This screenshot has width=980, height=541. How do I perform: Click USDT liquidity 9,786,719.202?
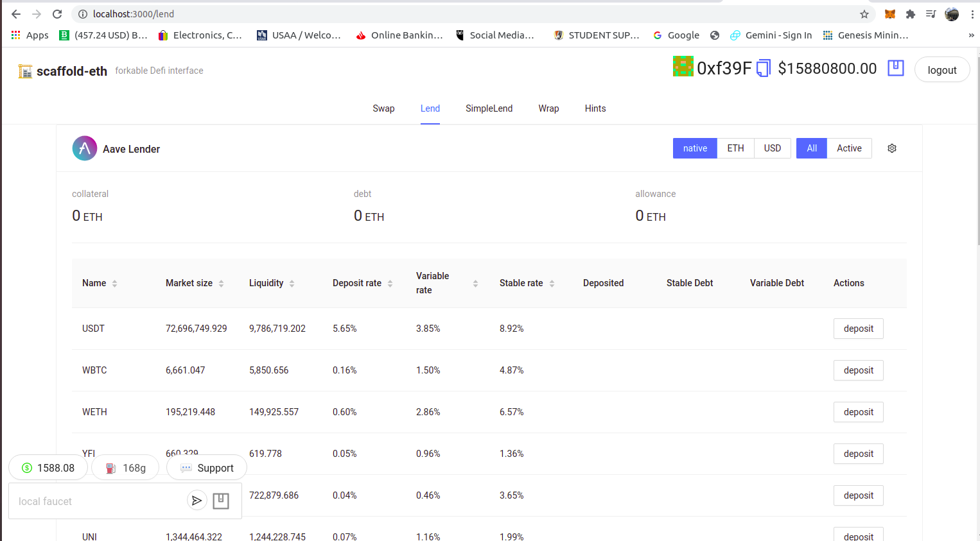coord(277,329)
